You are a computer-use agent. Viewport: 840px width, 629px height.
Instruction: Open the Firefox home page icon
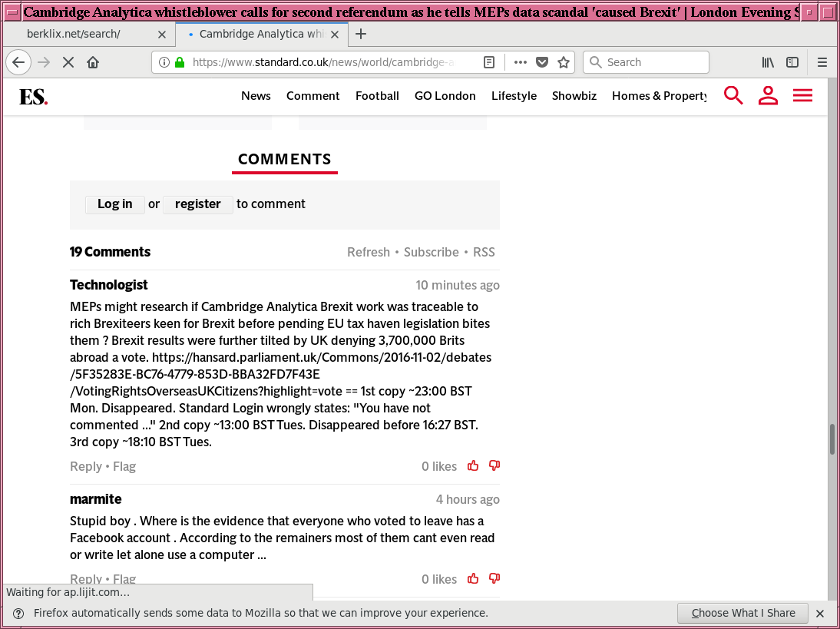(93, 62)
